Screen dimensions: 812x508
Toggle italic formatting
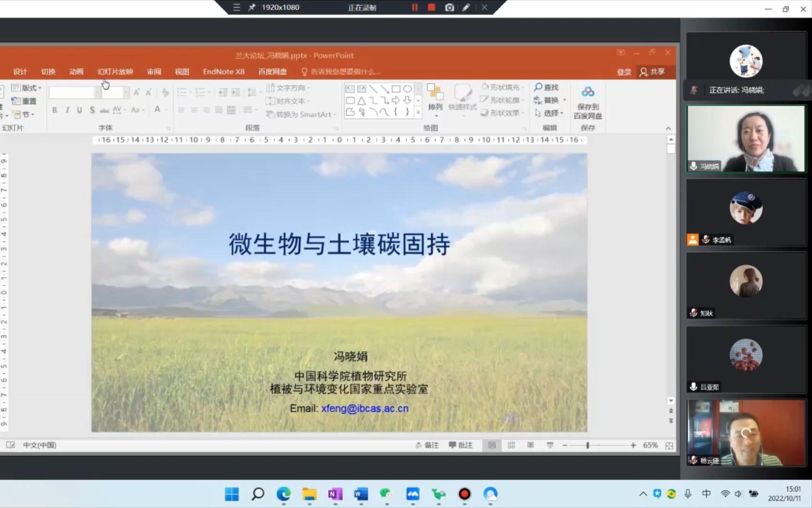pyautogui.click(x=67, y=110)
